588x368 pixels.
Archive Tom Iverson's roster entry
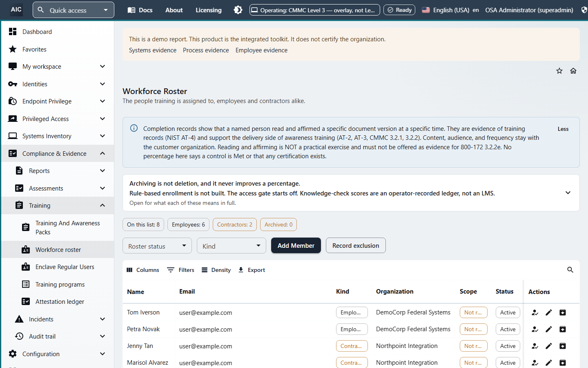[563, 312]
